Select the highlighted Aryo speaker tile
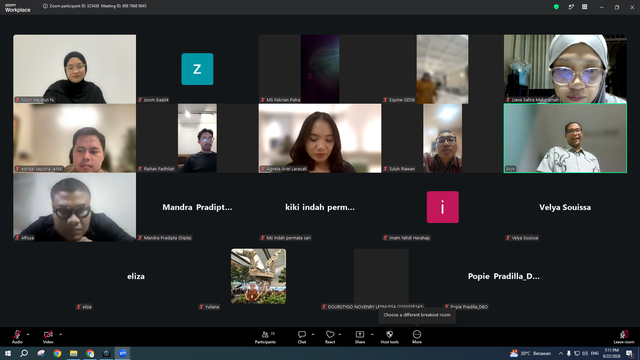The image size is (640, 360). tap(565, 138)
